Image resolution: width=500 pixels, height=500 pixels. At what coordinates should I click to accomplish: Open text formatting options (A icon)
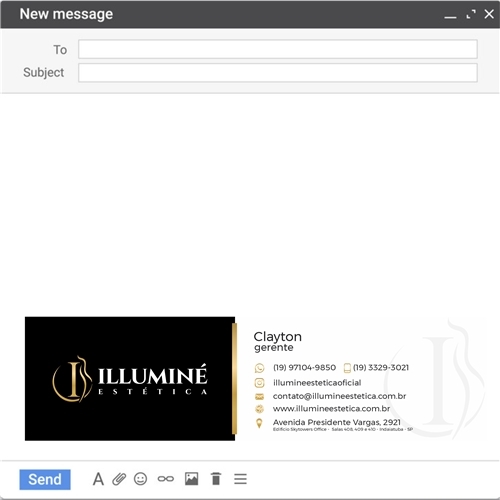coord(98,479)
